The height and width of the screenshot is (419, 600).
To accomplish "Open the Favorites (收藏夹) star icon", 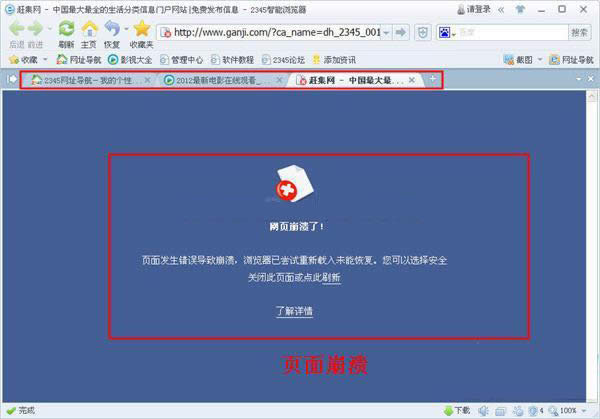I will tap(142, 29).
